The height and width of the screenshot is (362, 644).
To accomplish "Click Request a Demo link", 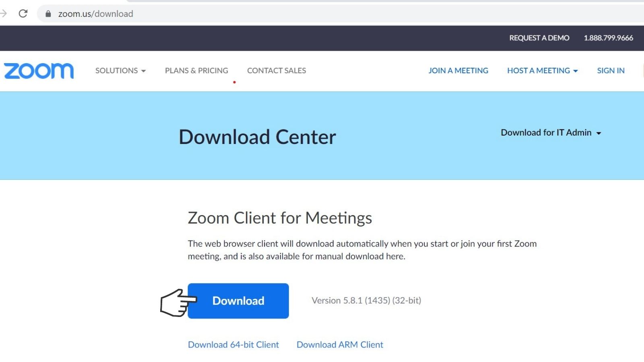I will 539,38.
